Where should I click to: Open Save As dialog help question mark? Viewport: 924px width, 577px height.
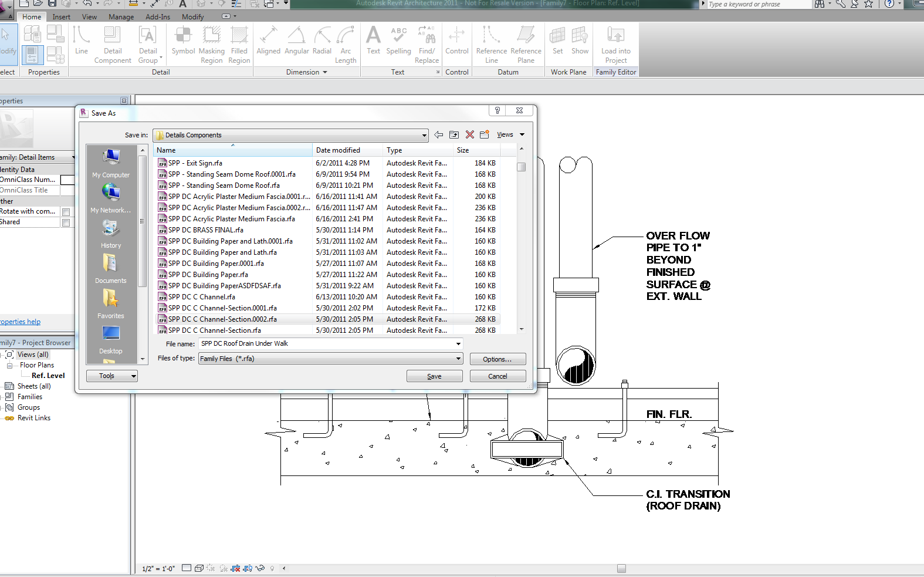(x=497, y=110)
